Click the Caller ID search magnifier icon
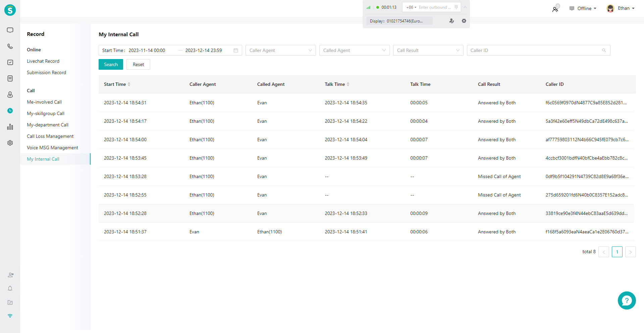The width and height of the screenshot is (644, 333). 604,50
